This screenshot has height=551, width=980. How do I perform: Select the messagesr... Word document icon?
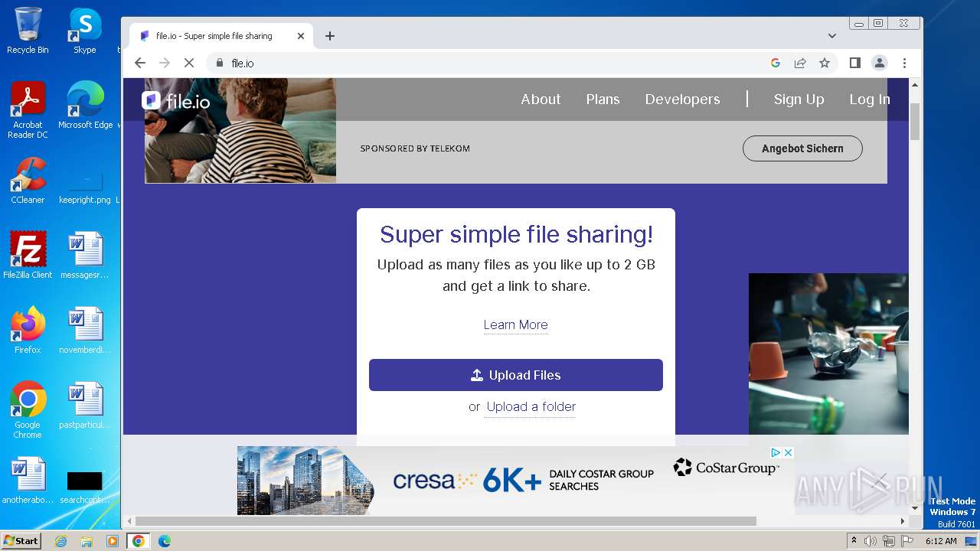click(x=85, y=255)
